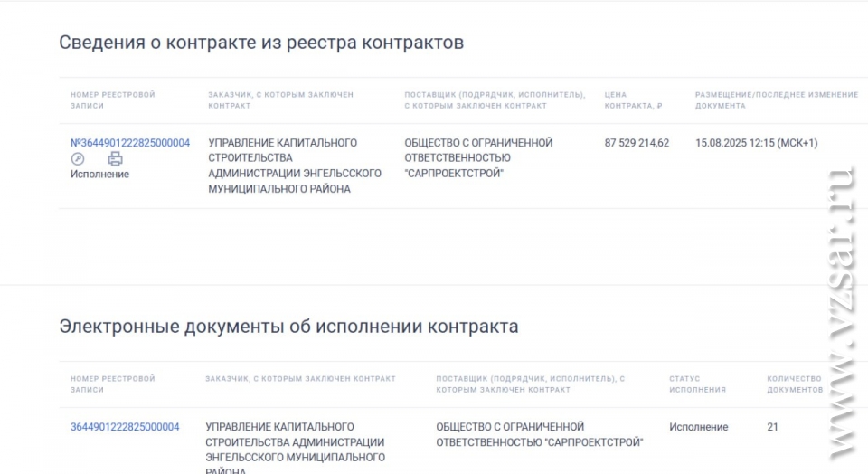
Task: Click 'ПОСТАВЩИК (ПОДРЯДЧИК, ИСПОЛНИТЕЛЬ)' header in the contracts registry table
Action: click(495, 100)
